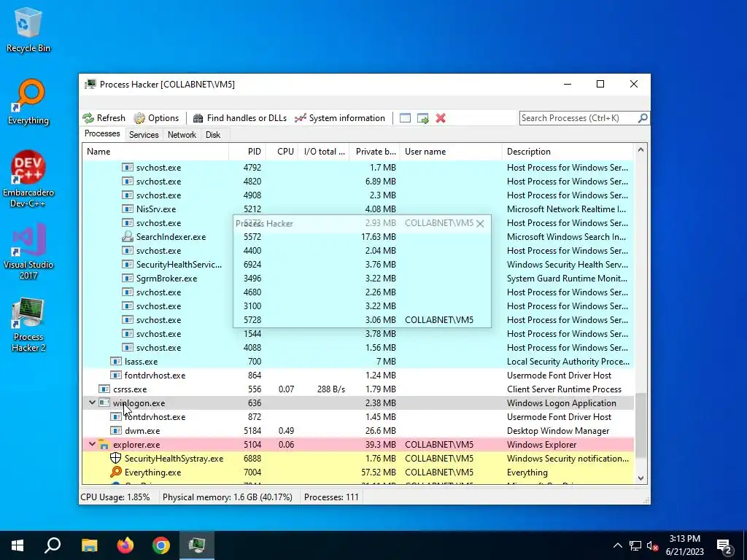This screenshot has width=747, height=560.
Task: Click the csrss.exe process icon
Action: tap(104, 389)
